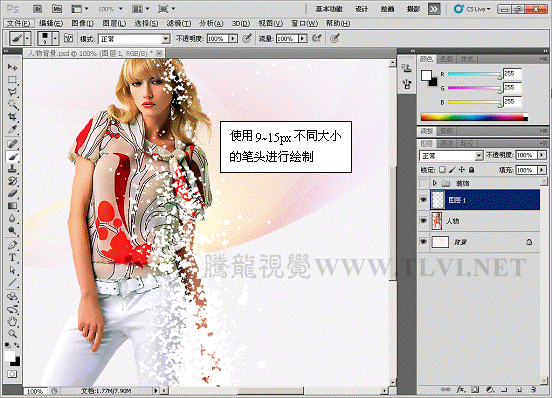Screen dimensions: 552x398
Task: Show more workspaces double-arrow button
Action: 434,9
